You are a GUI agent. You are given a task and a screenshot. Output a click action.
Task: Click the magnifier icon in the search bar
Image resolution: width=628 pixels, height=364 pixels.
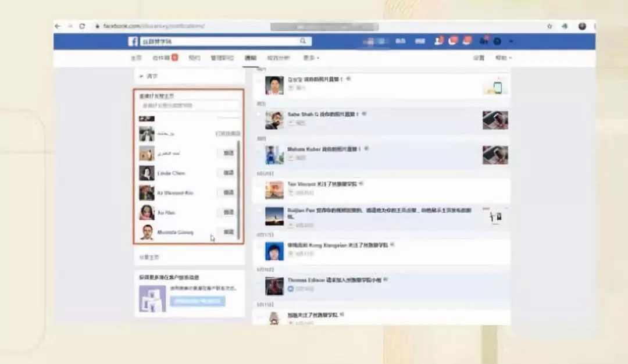click(x=303, y=41)
